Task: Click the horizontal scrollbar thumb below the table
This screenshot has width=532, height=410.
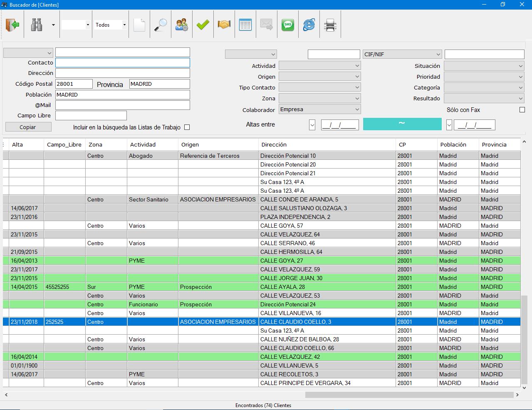Action: [409, 395]
